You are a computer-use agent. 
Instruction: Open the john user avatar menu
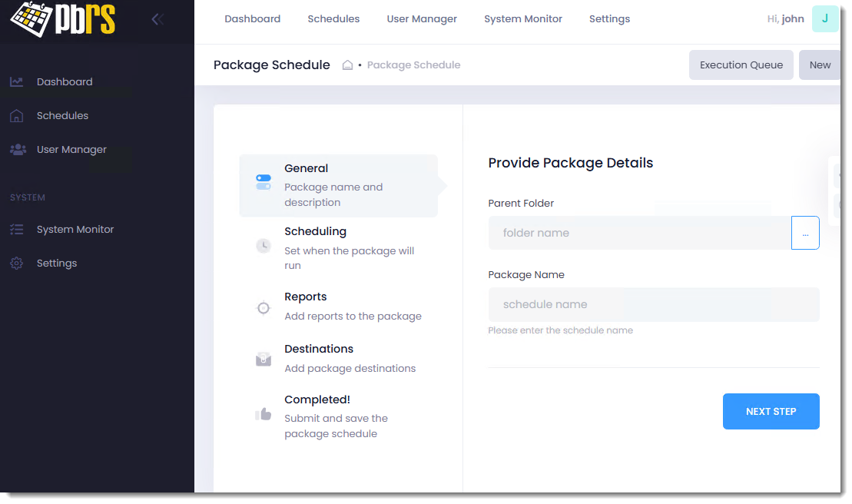click(824, 19)
